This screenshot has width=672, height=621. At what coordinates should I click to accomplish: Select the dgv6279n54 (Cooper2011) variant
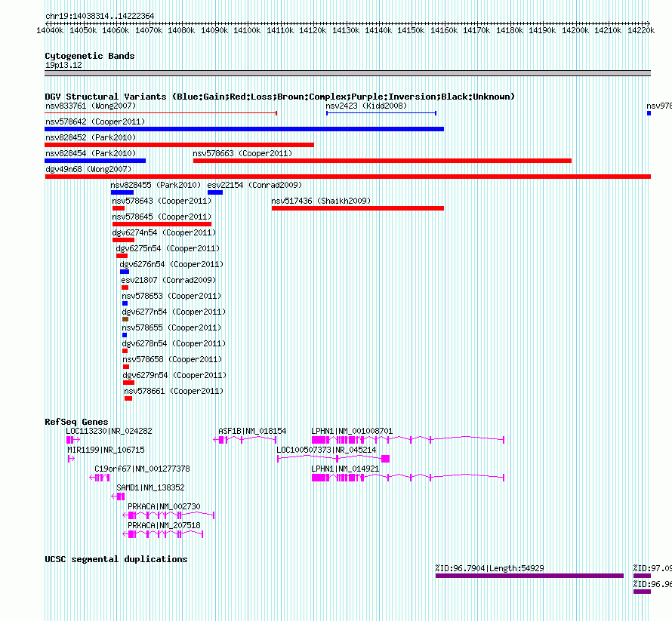[x=128, y=383]
